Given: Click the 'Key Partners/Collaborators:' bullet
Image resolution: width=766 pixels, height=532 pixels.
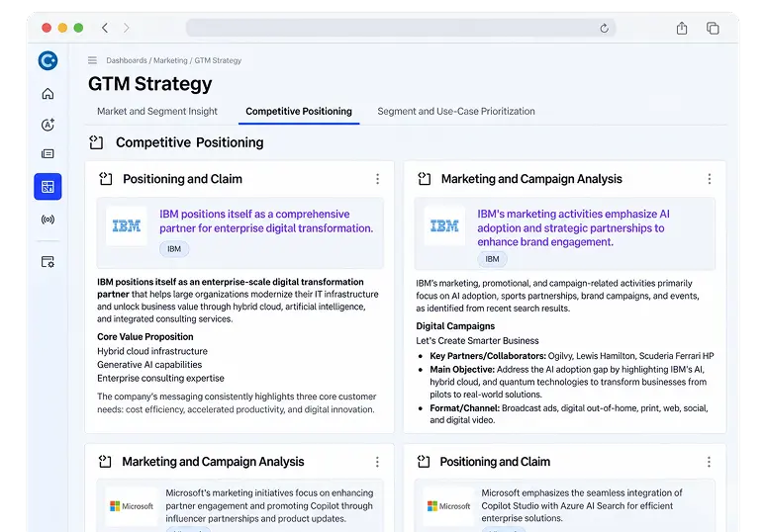Looking at the screenshot, I should click(572, 356).
